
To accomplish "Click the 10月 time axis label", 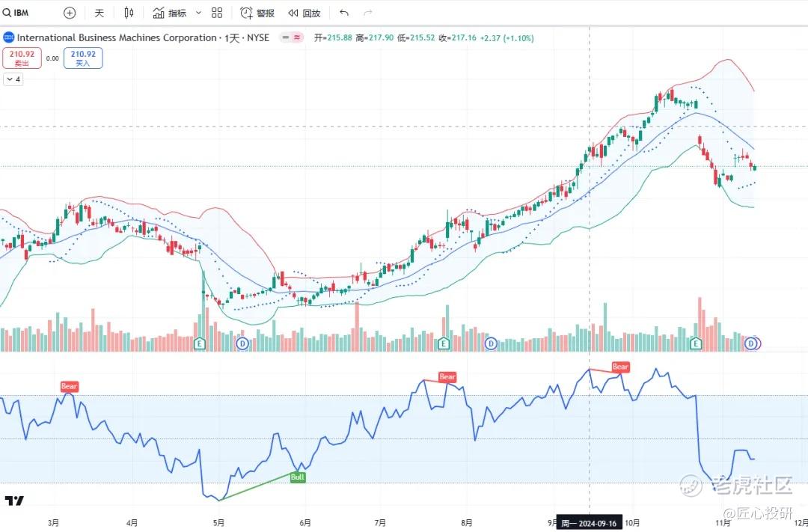I will tap(632, 523).
